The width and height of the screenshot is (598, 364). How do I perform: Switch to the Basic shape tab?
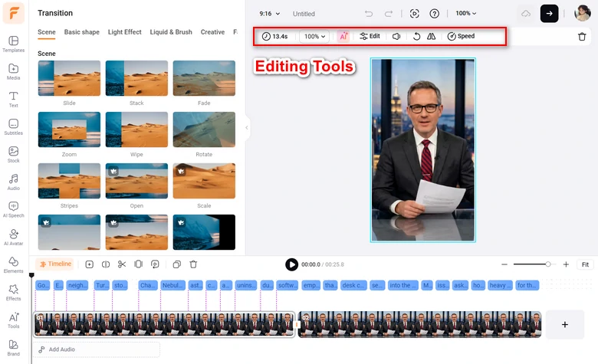tap(81, 32)
